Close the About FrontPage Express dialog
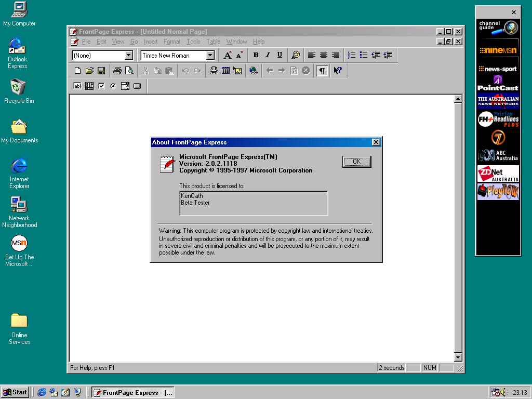 click(x=376, y=142)
